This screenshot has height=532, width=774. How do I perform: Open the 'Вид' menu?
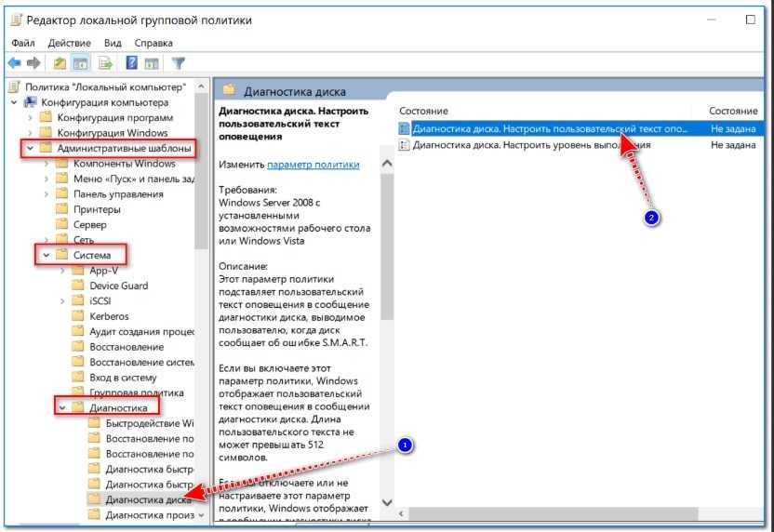click(113, 43)
